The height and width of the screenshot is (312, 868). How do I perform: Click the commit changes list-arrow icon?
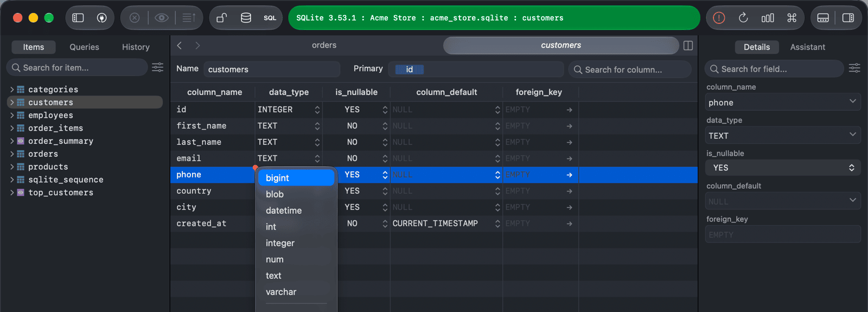[x=189, y=18]
